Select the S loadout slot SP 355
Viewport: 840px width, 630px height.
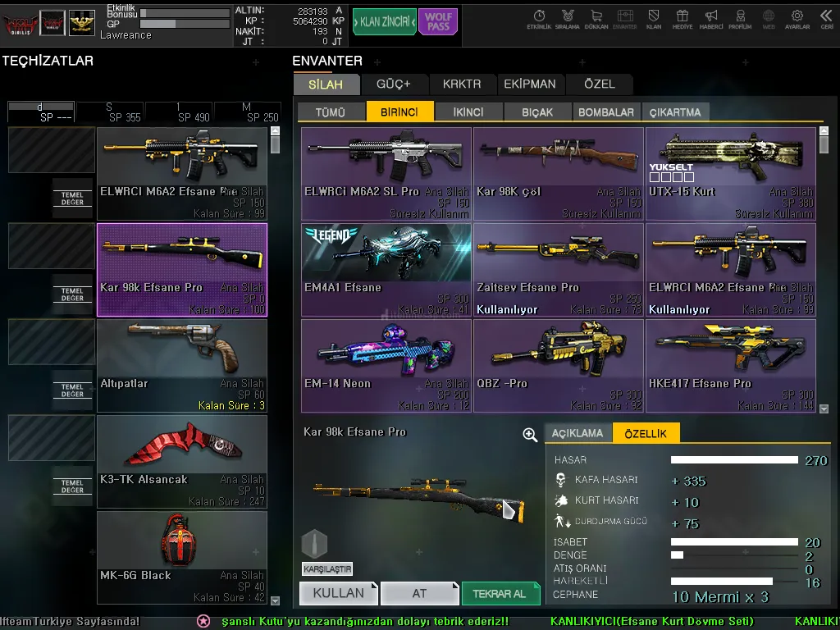(109, 112)
